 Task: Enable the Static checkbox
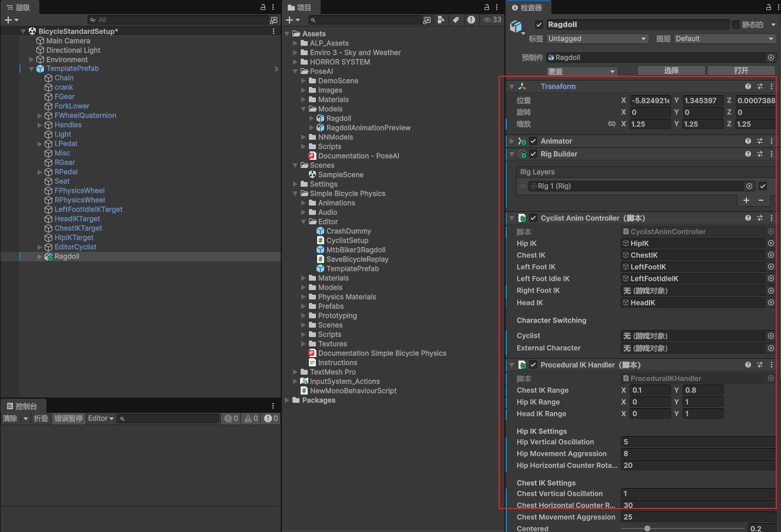[735, 25]
